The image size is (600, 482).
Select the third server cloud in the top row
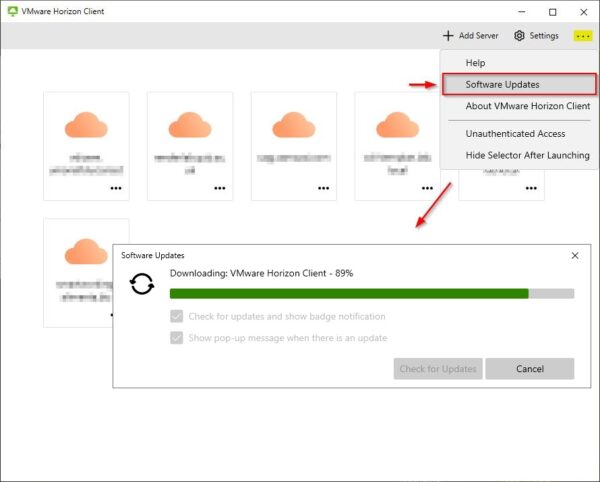[x=293, y=125]
